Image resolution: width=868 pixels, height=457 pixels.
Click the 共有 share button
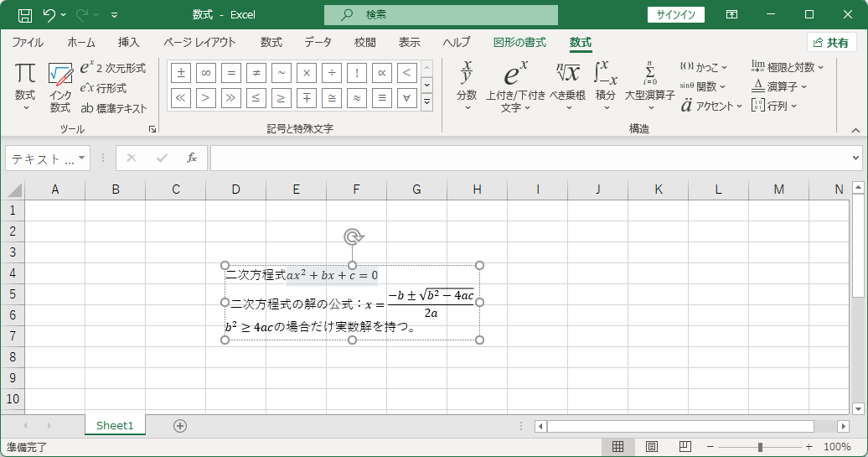click(831, 43)
